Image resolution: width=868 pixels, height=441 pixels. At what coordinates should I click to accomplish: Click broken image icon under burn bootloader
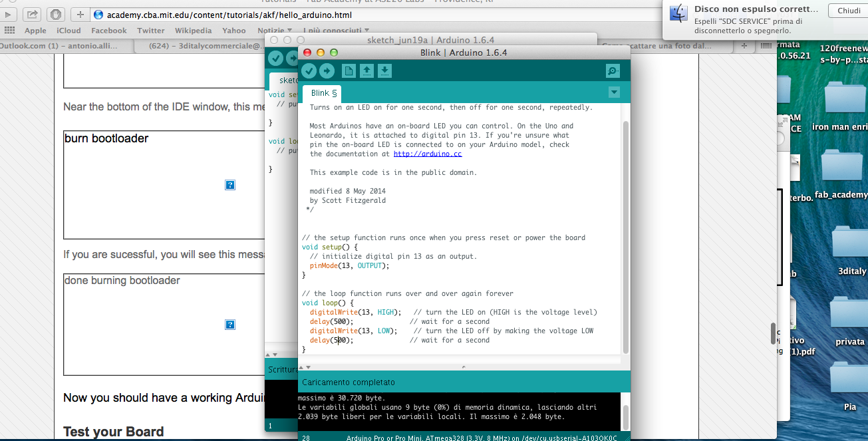(x=230, y=185)
